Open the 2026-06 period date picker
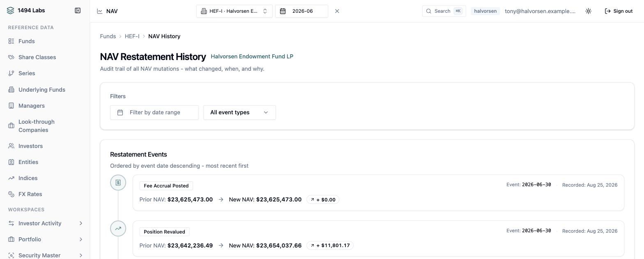The image size is (644, 259). [x=301, y=11]
